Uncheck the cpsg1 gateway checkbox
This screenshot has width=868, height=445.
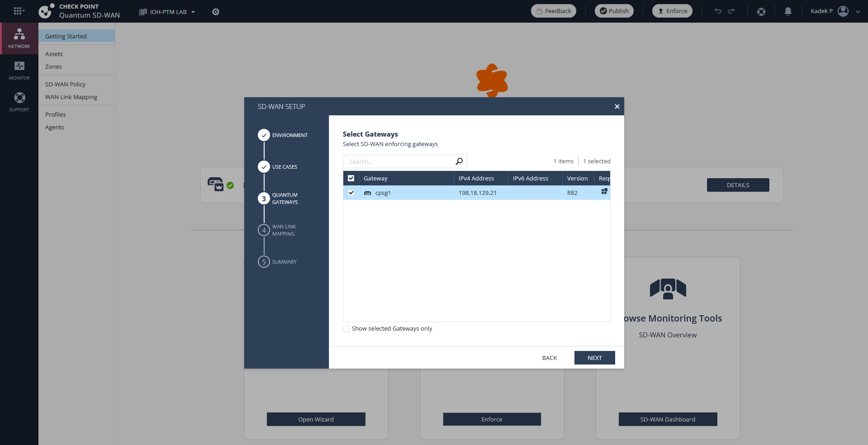click(x=351, y=193)
